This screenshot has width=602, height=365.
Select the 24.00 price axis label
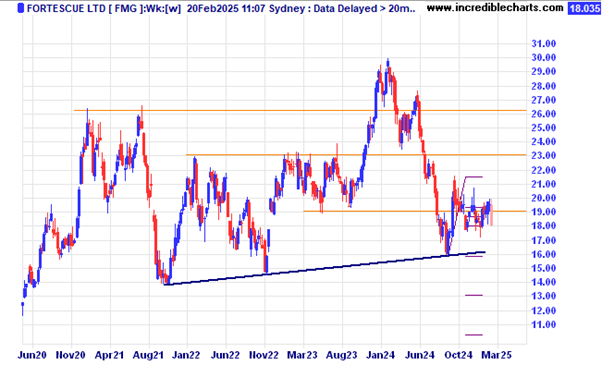coord(544,142)
